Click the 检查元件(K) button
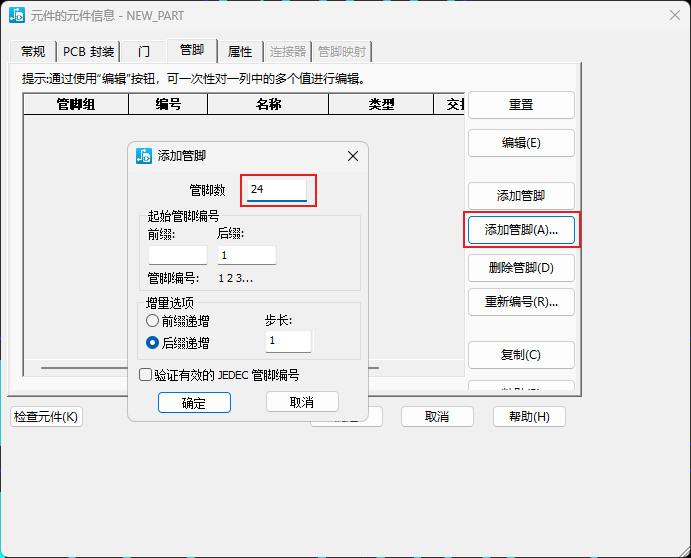The width and height of the screenshot is (691, 558). coord(46,416)
